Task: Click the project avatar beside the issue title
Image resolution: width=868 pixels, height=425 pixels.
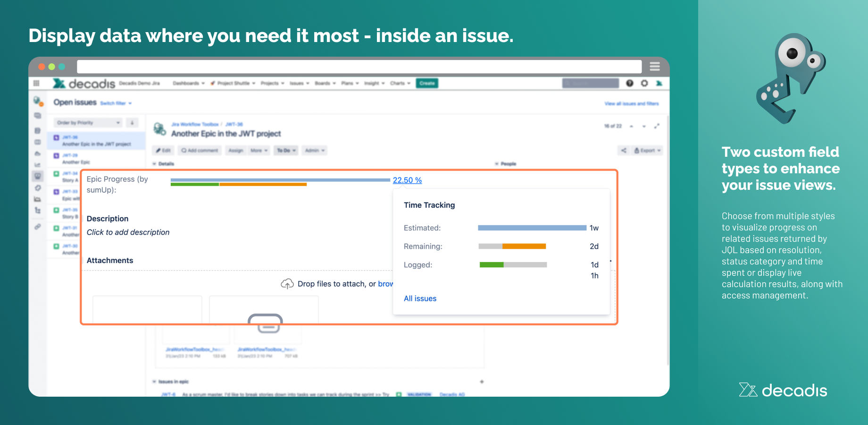Action: pos(160,128)
